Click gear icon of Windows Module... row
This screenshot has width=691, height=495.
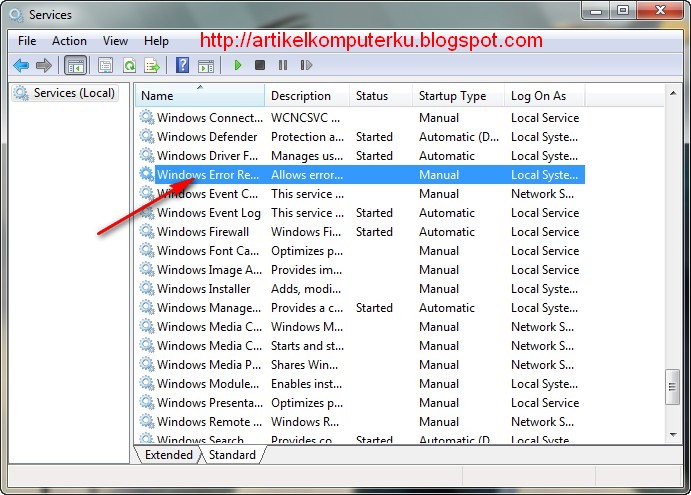click(147, 383)
